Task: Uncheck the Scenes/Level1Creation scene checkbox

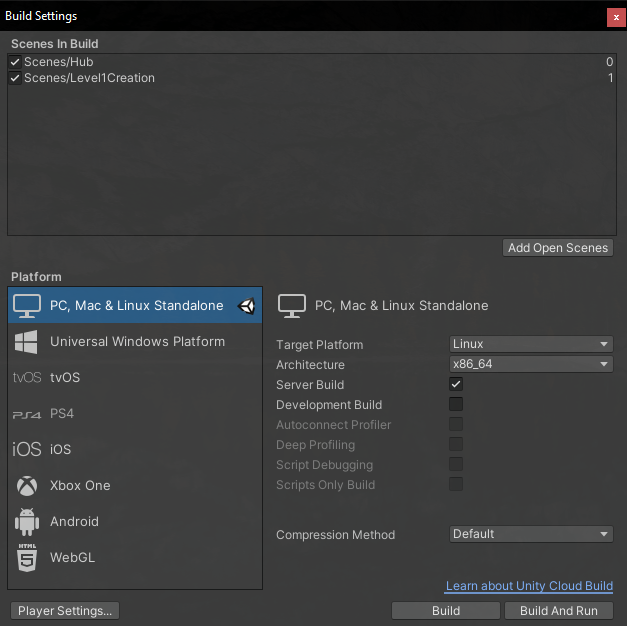Action: click(x=15, y=78)
